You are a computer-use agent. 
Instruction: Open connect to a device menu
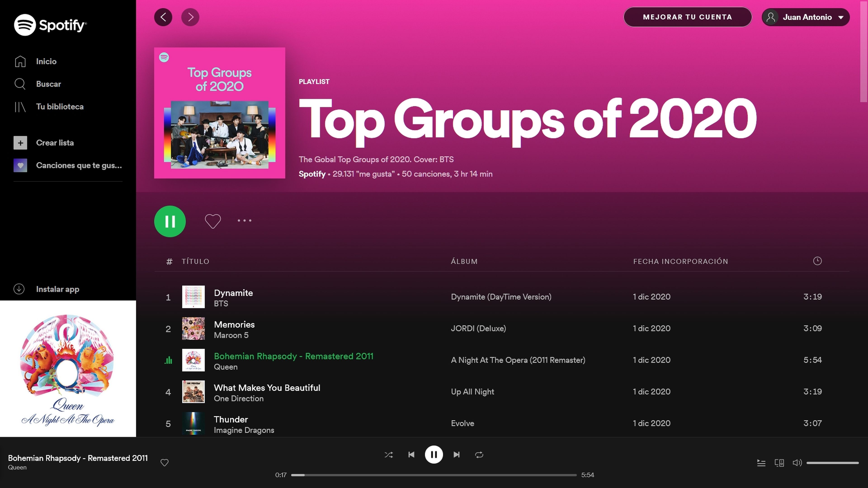(779, 463)
